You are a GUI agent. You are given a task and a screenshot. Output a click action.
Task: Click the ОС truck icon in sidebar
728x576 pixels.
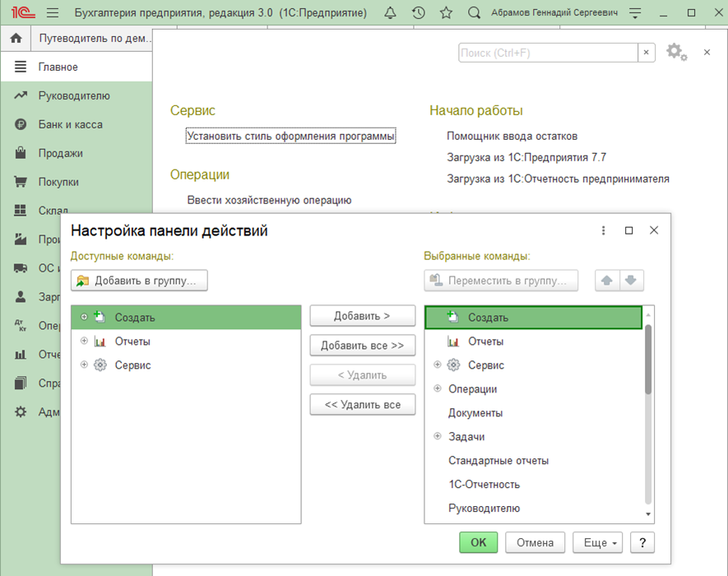[21, 268]
